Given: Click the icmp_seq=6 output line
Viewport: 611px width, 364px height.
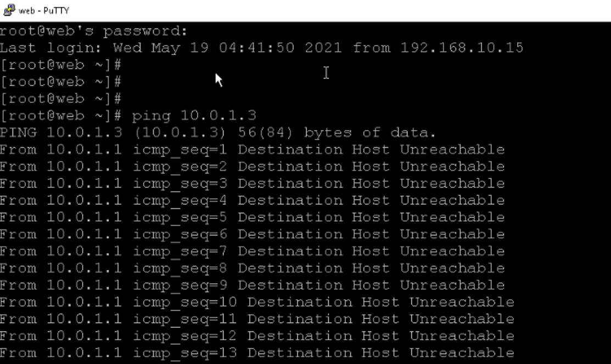Looking at the screenshot, I should tap(253, 234).
